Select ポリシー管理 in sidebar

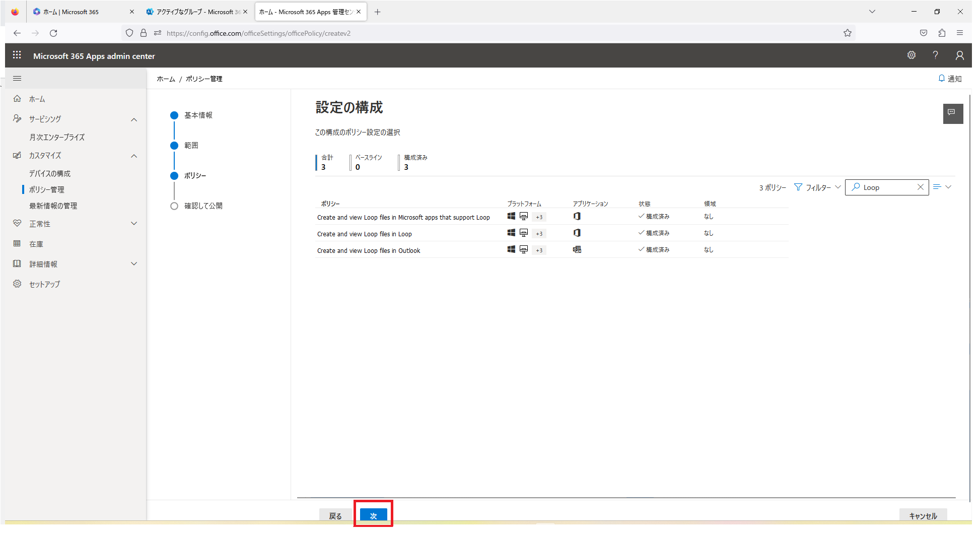click(47, 190)
